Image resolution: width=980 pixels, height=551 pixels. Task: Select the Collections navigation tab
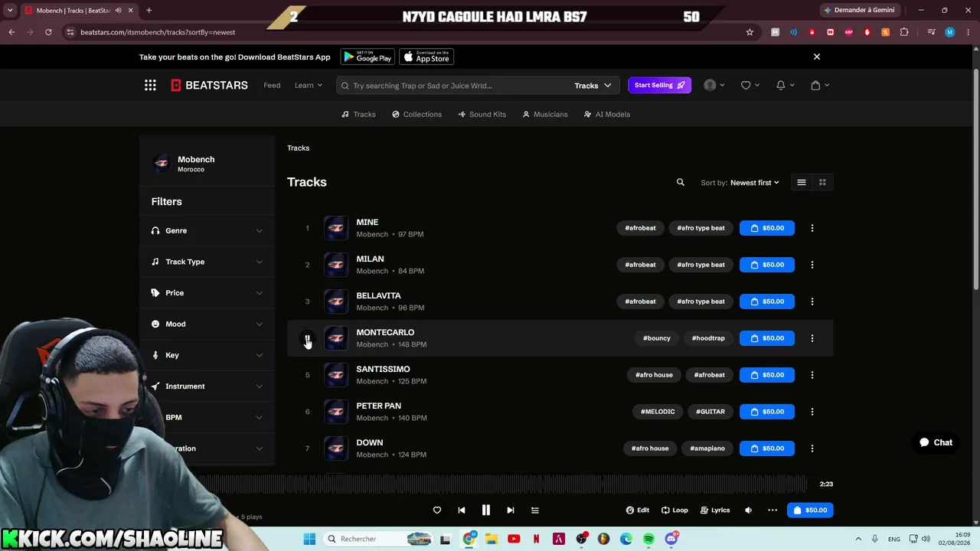click(416, 114)
